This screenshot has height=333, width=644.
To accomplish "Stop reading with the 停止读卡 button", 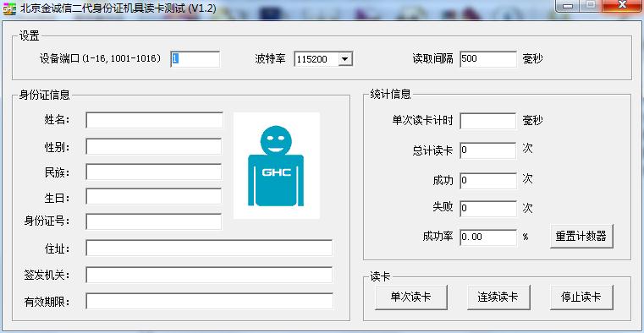I will tap(581, 298).
